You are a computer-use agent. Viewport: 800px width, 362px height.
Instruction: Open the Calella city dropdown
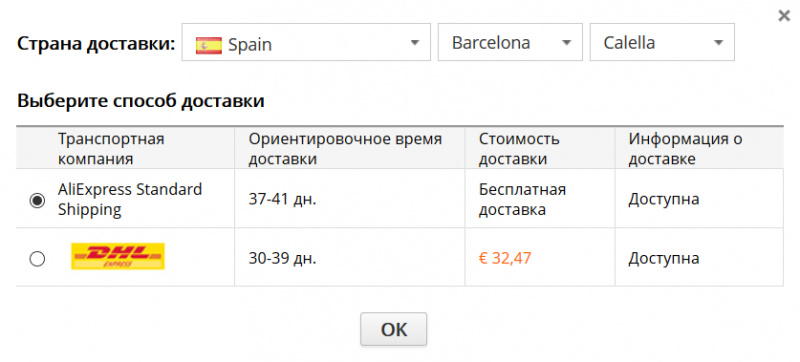coord(662,42)
